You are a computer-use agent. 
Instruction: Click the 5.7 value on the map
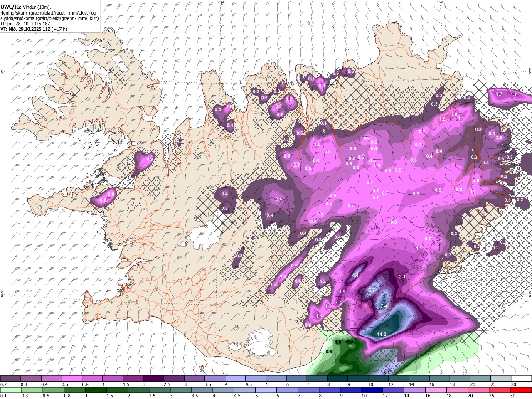[372, 290]
